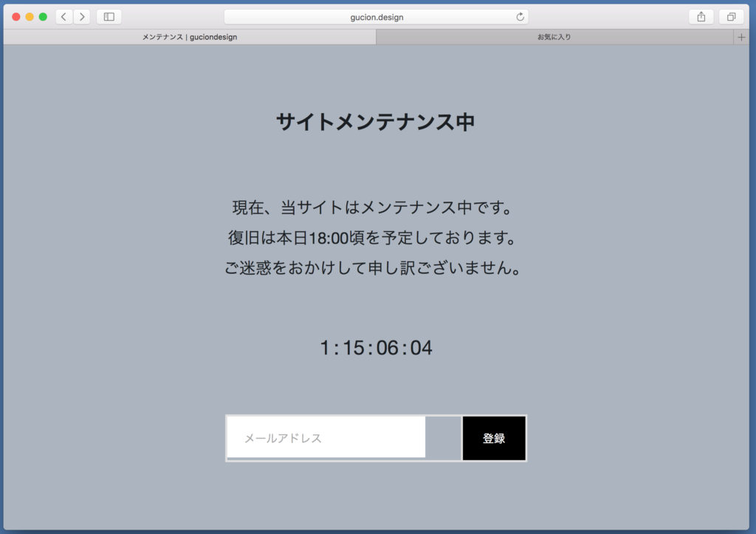Click the サイトメンテナンス中 heading
Viewport: 756px width, 534px height.
(x=376, y=122)
